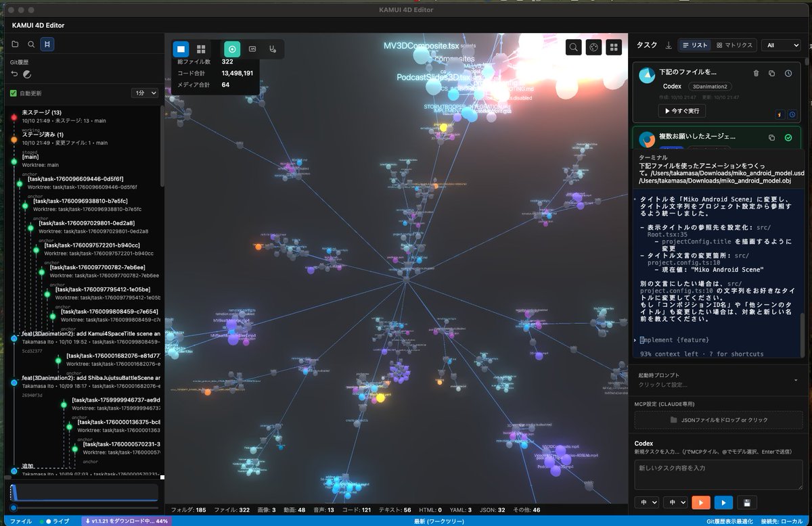Click the JSONファイルをドロップ or クリック area
Viewport: 812px width, 526px height.
point(719,420)
